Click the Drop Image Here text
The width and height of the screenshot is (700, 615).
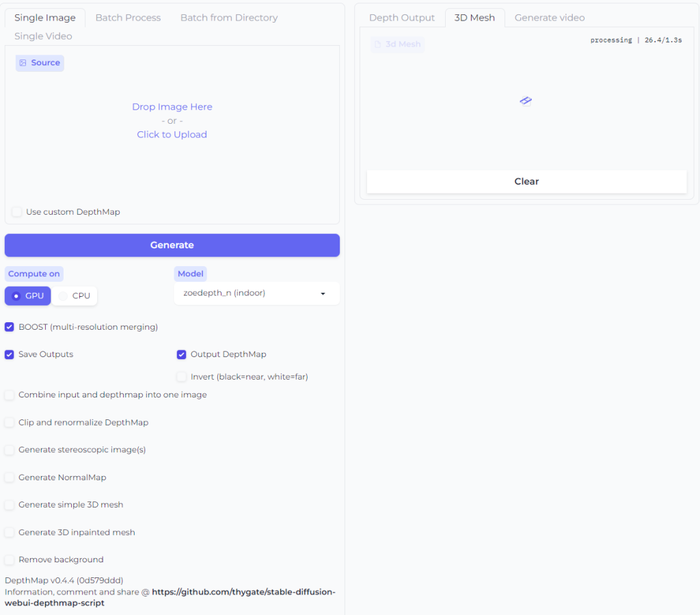(x=172, y=107)
